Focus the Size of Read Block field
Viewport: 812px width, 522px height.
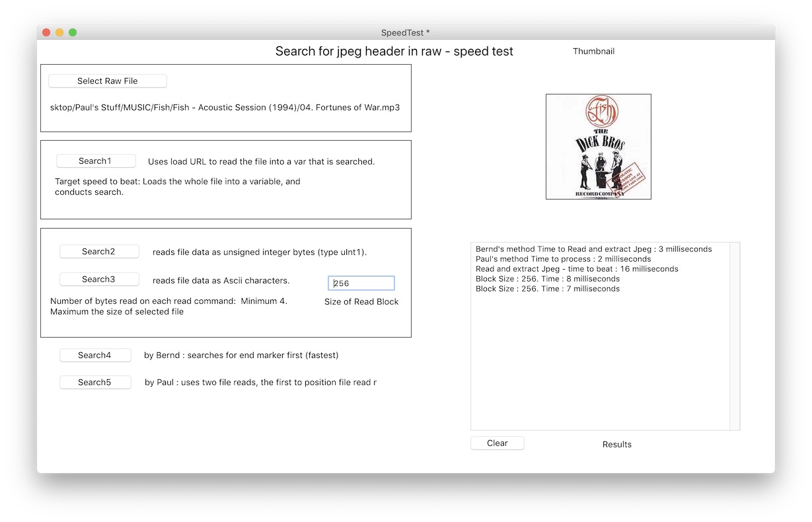tap(361, 283)
